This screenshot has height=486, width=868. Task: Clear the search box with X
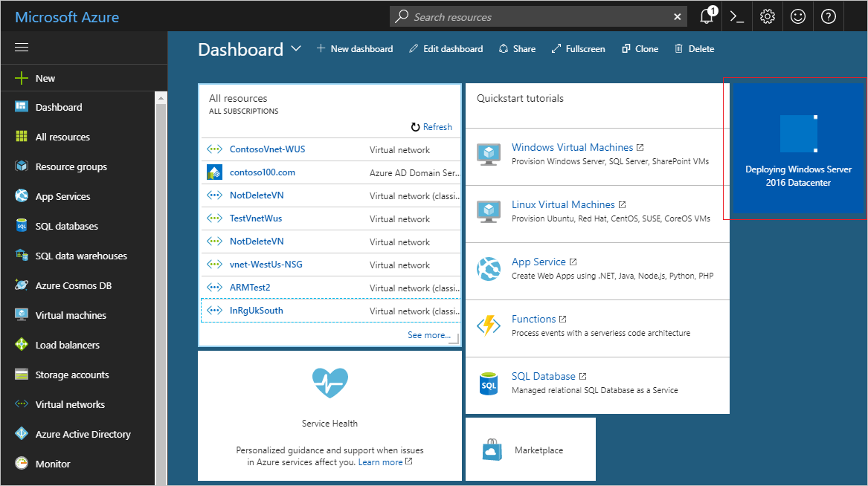[x=677, y=16]
